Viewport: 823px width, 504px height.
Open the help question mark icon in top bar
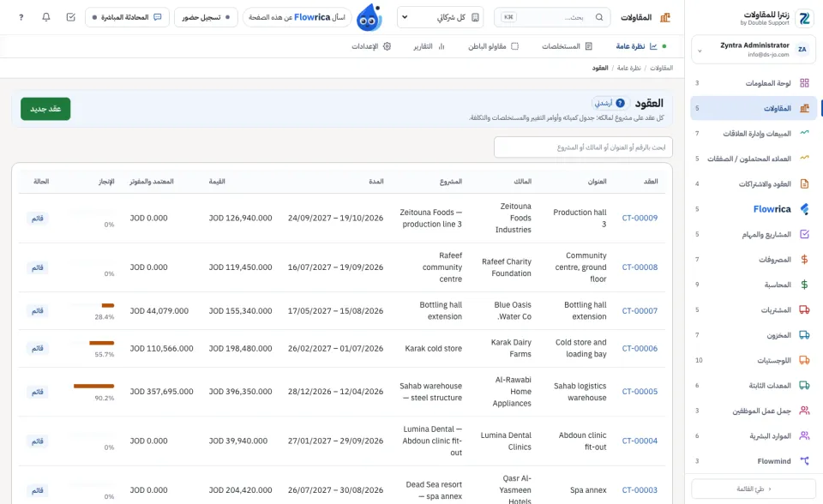pos(21,17)
